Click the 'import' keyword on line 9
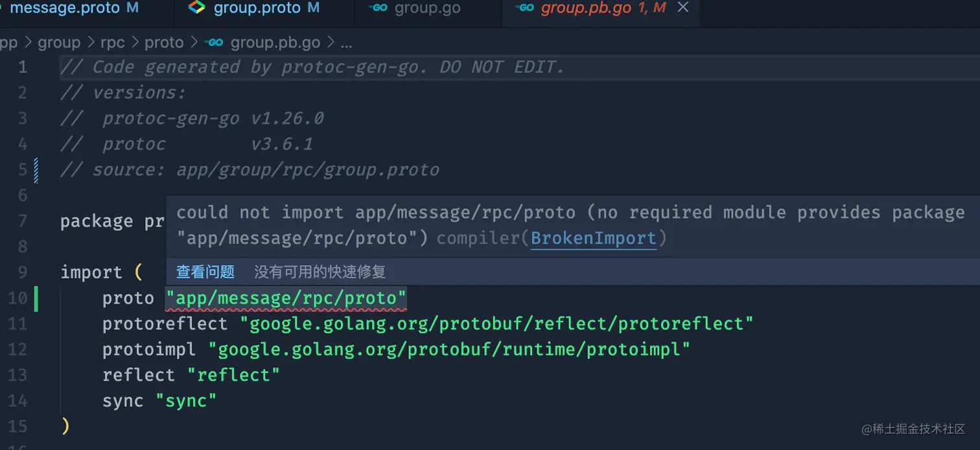 [91, 272]
